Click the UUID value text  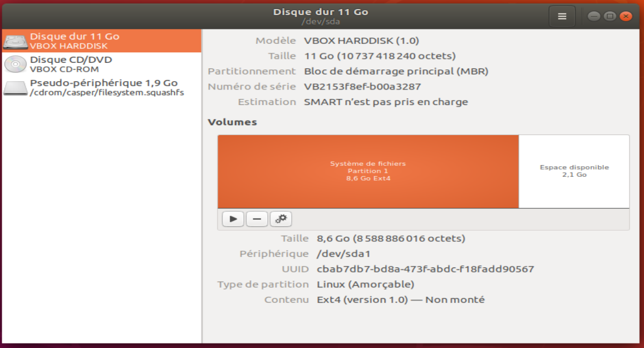(425, 269)
